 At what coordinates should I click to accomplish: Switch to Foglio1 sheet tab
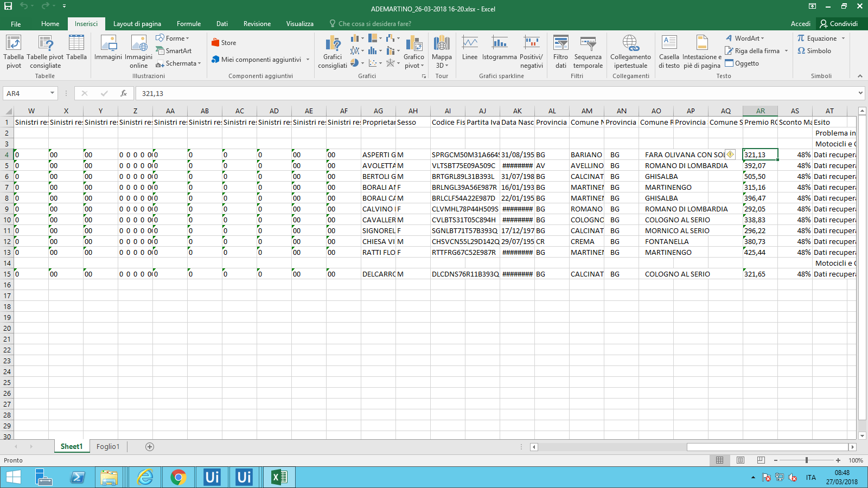pos(107,447)
